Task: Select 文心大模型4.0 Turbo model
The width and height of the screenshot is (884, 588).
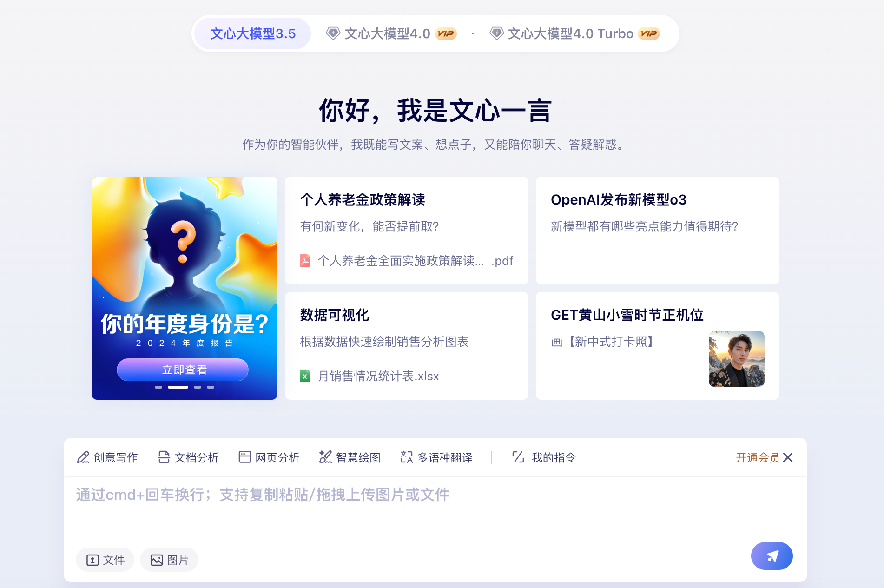Action: pyautogui.click(x=574, y=33)
